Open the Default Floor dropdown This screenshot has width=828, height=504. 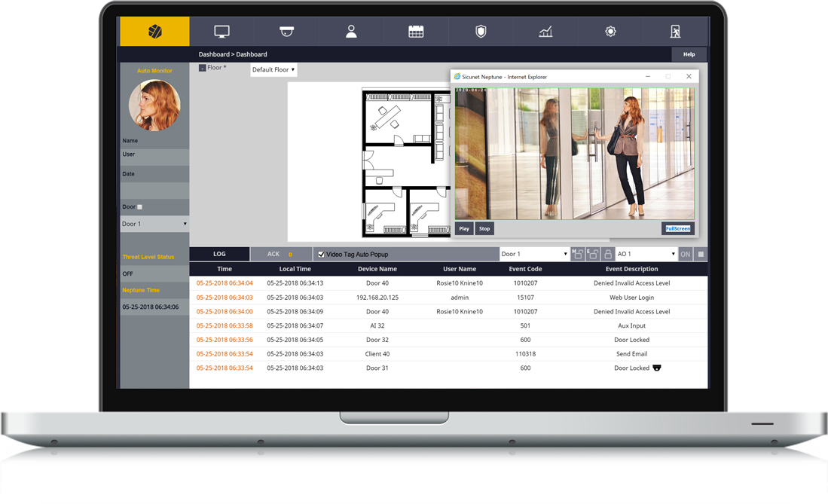(273, 70)
